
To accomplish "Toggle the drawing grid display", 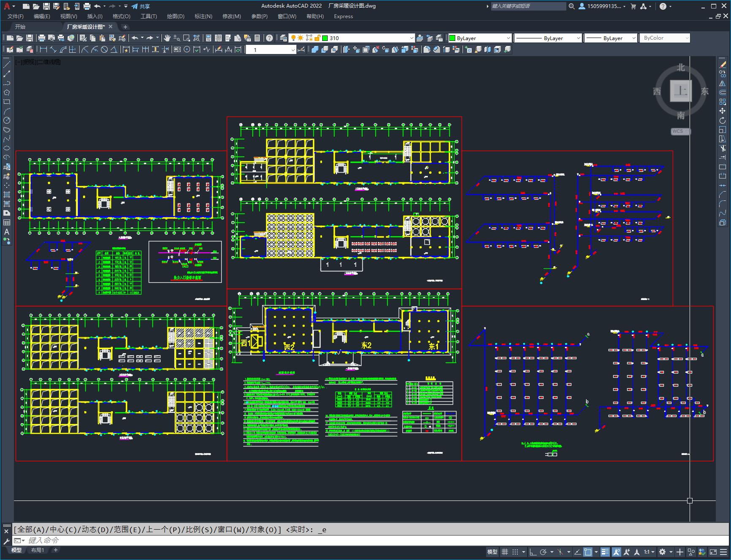I will click(505, 552).
